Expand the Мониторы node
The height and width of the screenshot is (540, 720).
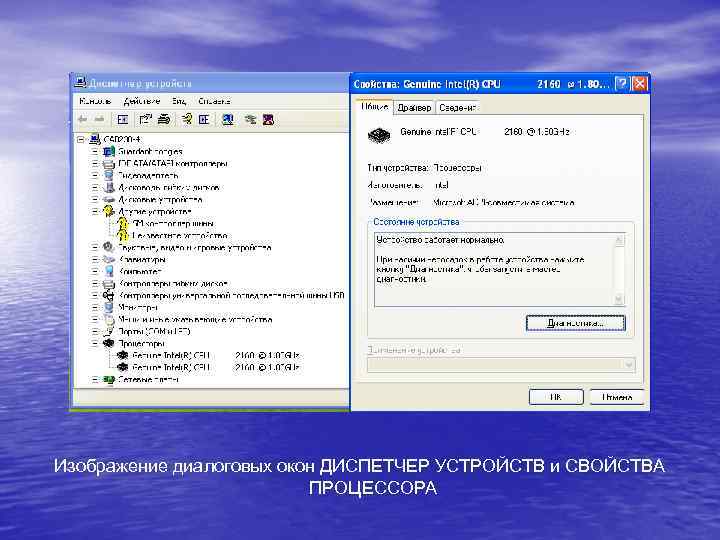(x=95, y=307)
